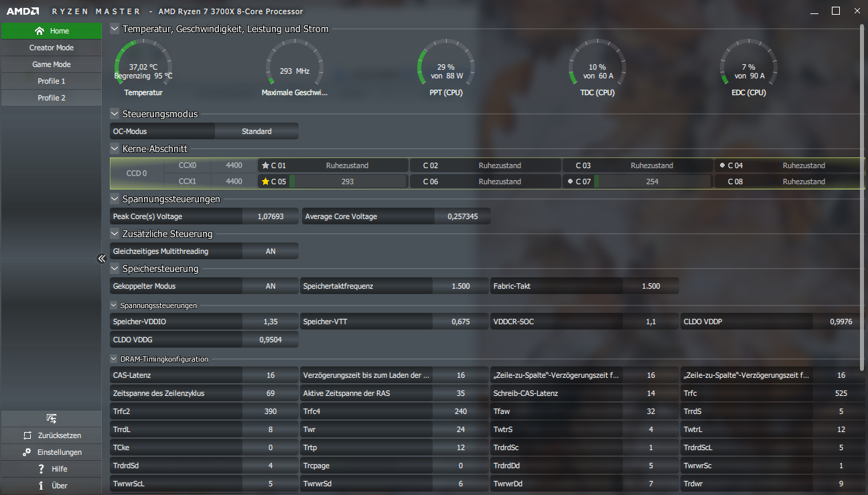Image resolution: width=868 pixels, height=495 pixels.
Task: Click the TDC (CPU) gauge
Action: tap(597, 67)
